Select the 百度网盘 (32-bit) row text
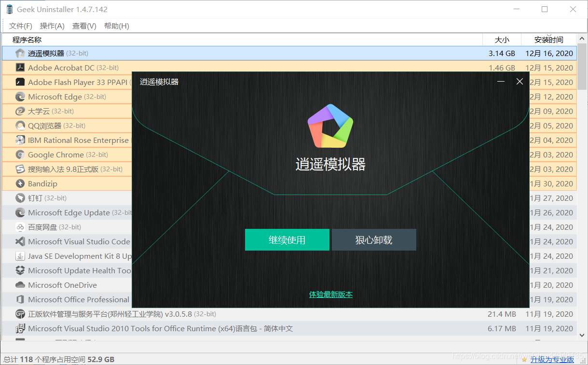588x365 pixels. 55,227
